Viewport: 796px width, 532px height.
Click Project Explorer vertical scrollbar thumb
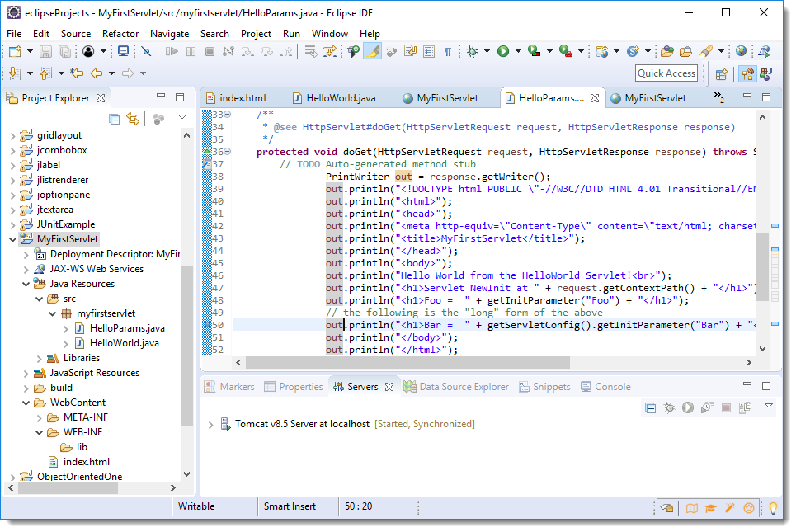click(186, 346)
